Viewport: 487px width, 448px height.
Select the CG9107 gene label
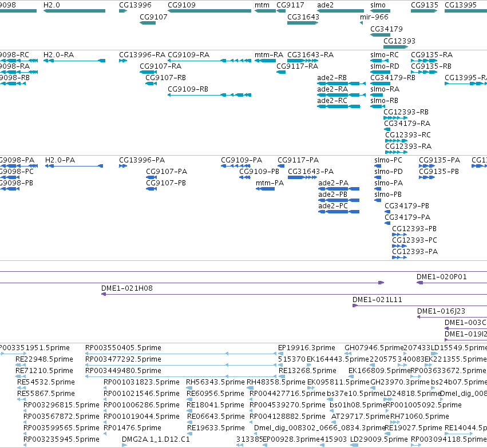click(153, 17)
